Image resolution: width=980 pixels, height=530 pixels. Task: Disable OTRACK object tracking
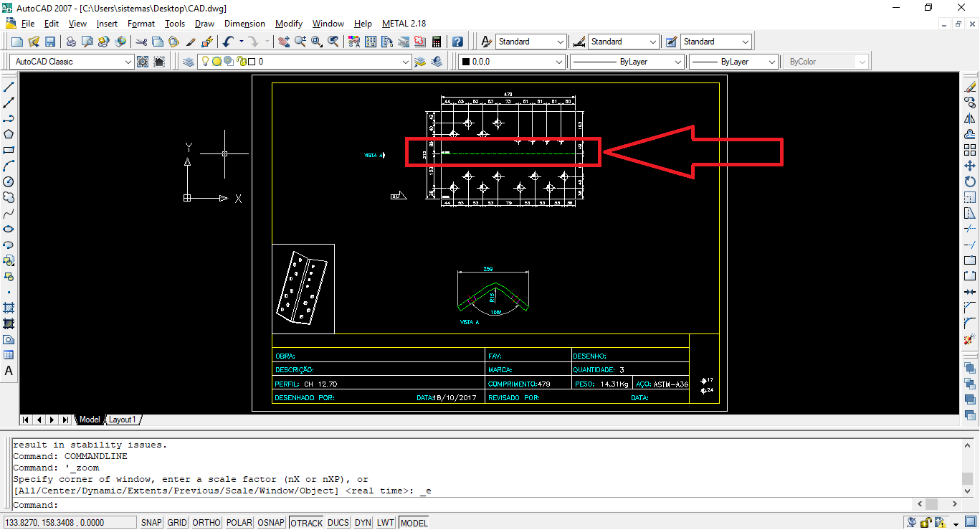click(x=306, y=523)
